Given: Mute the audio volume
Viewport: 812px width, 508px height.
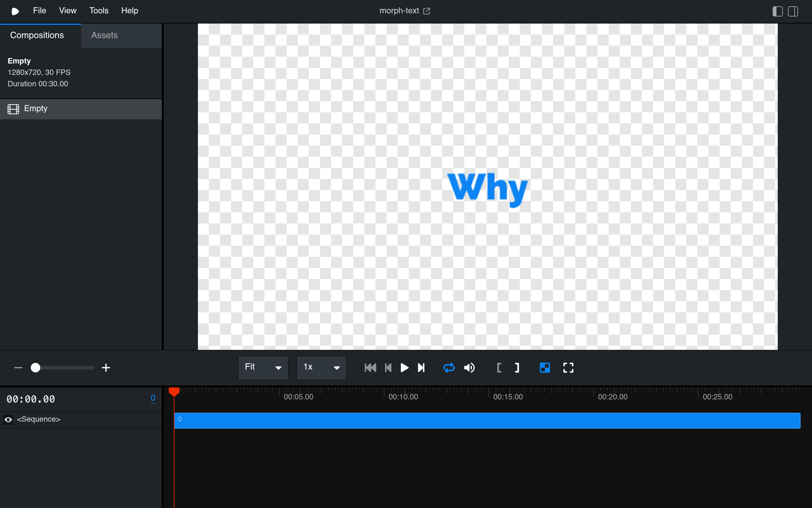Looking at the screenshot, I should click(469, 368).
